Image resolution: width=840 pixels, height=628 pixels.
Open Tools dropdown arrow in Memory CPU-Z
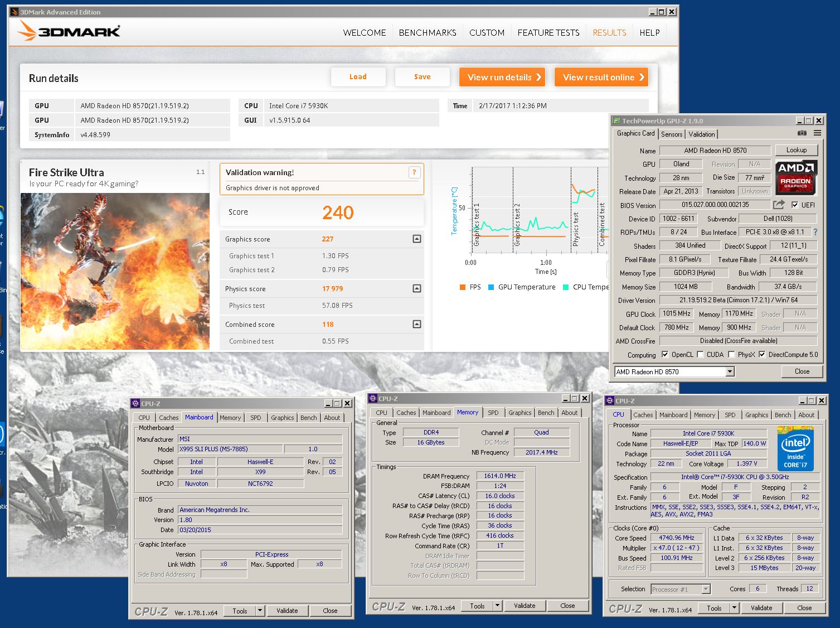coord(498,606)
